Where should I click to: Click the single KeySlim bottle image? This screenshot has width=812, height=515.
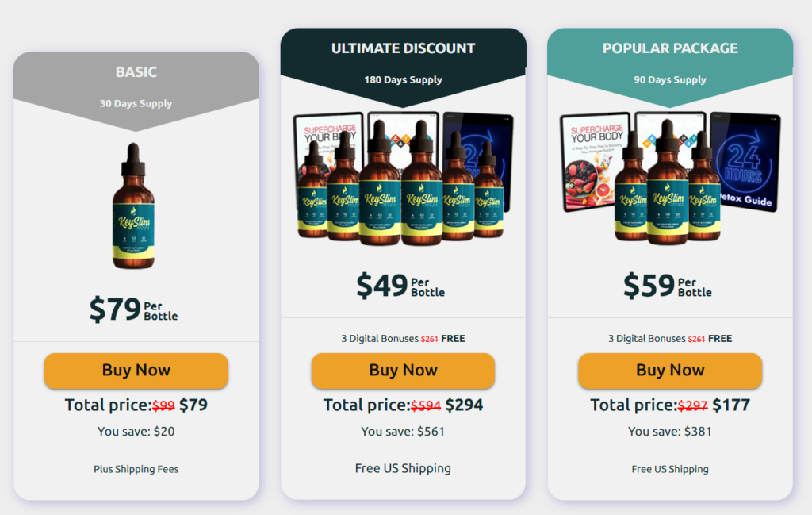[134, 207]
